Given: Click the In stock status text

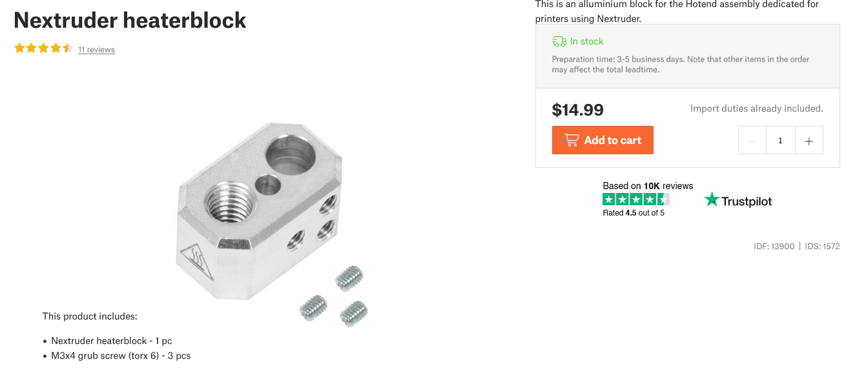Looking at the screenshot, I should click(x=586, y=41).
